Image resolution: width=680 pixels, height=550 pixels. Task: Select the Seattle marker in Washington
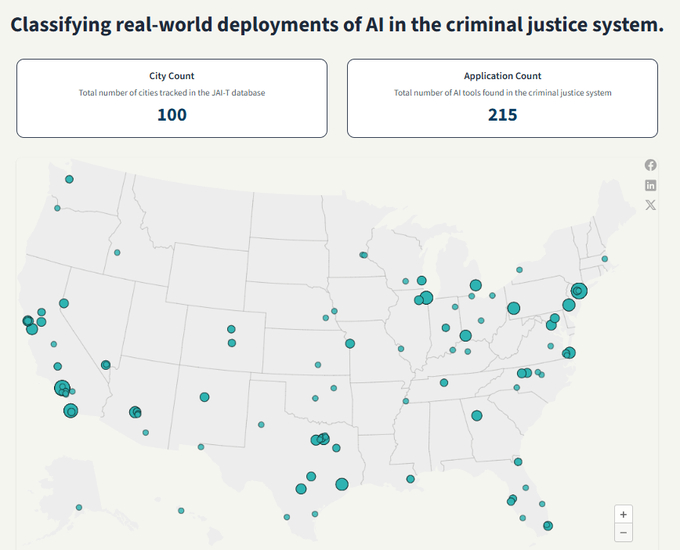[x=69, y=180]
